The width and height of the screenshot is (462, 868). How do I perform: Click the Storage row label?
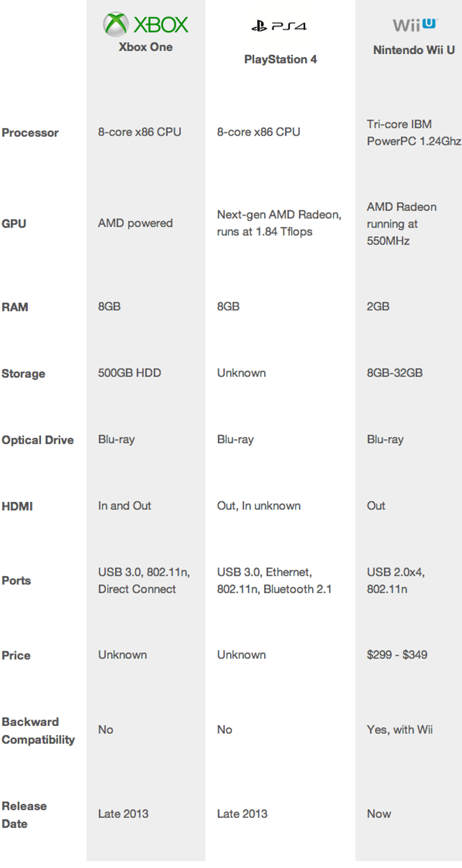coord(23,374)
